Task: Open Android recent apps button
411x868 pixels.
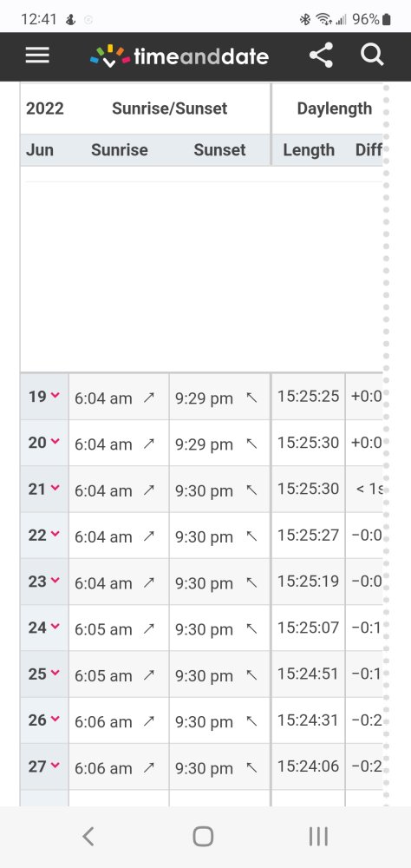Action: pyautogui.click(x=318, y=837)
